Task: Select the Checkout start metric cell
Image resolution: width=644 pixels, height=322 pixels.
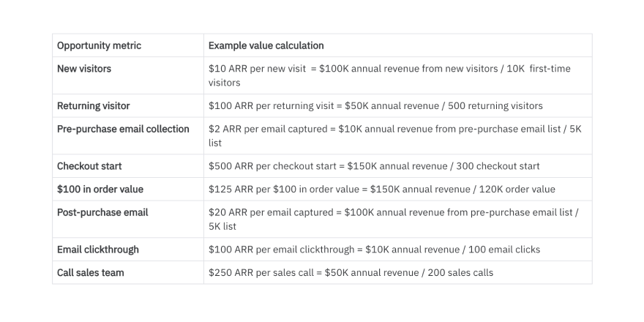Action: [x=89, y=166]
